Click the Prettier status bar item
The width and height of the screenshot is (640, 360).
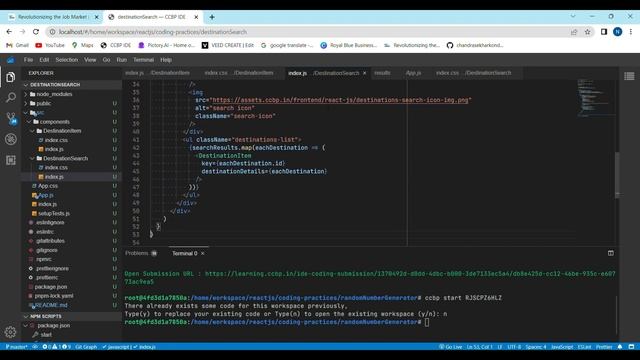[604, 347]
